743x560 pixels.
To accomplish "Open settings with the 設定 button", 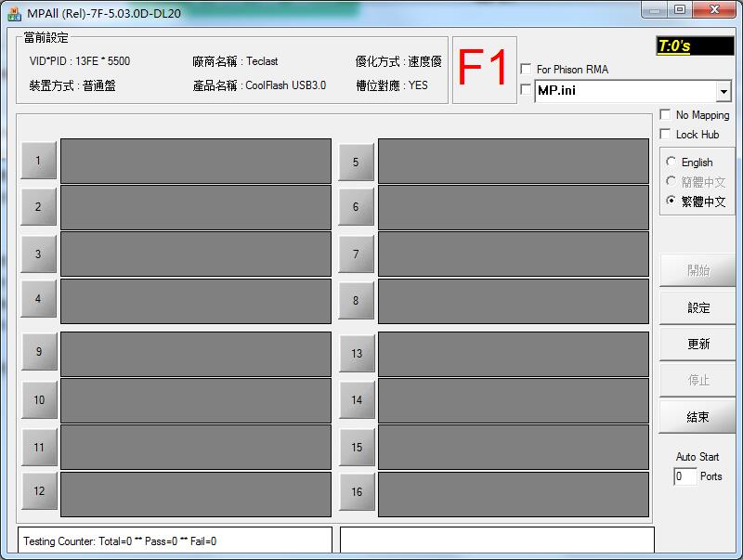I will 697,307.
